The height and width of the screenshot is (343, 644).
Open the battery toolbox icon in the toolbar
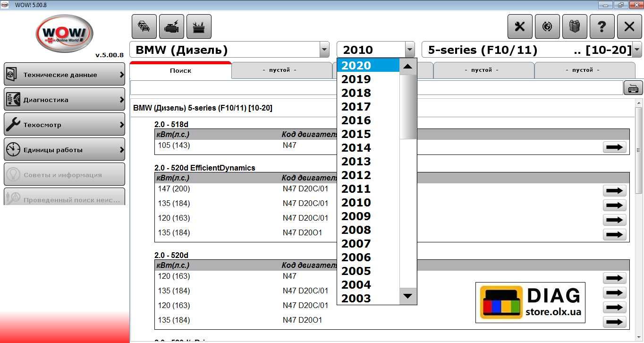pos(199,26)
